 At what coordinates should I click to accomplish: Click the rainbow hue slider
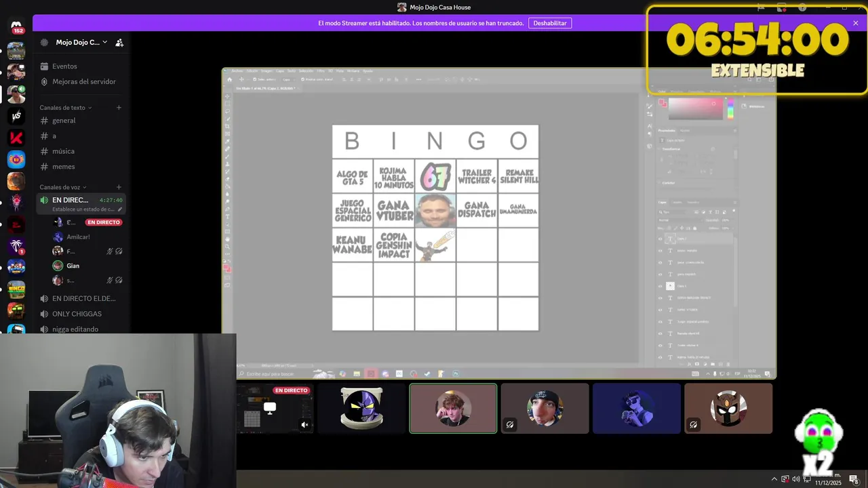pyautogui.click(x=730, y=108)
